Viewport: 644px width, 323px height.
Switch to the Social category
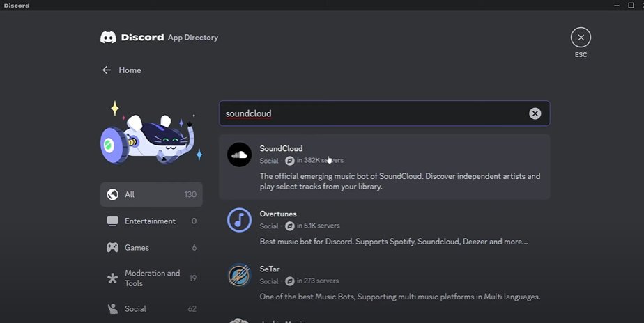pyautogui.click(x=151, y=308)
